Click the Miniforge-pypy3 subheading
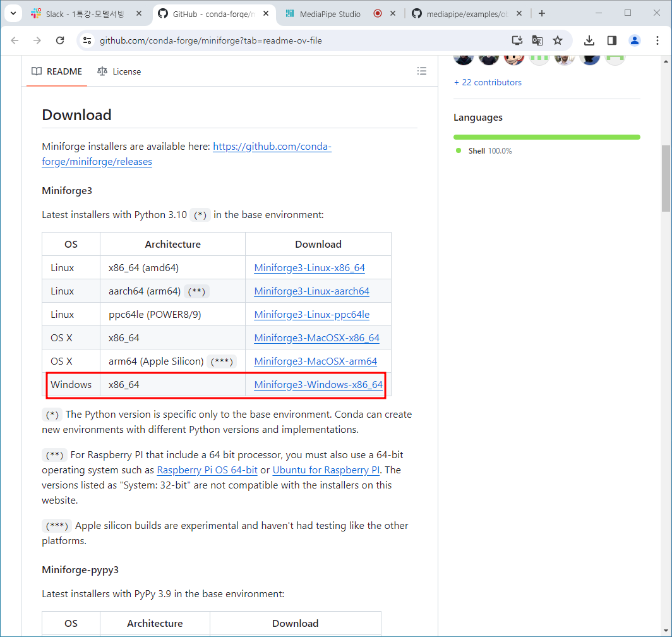 80,569
